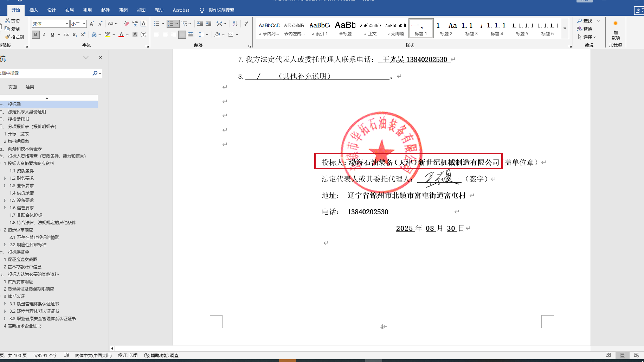Open the Change Case (Aa) dropdown
This screenshot has height=362, width=644.
[112, 24]
